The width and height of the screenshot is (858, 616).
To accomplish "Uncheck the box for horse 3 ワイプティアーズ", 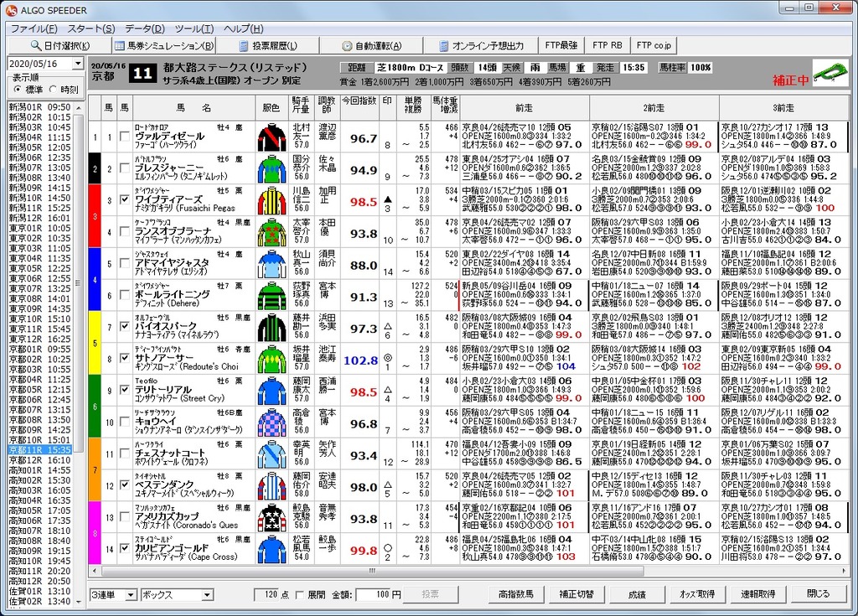I will [x=125, y=199].
